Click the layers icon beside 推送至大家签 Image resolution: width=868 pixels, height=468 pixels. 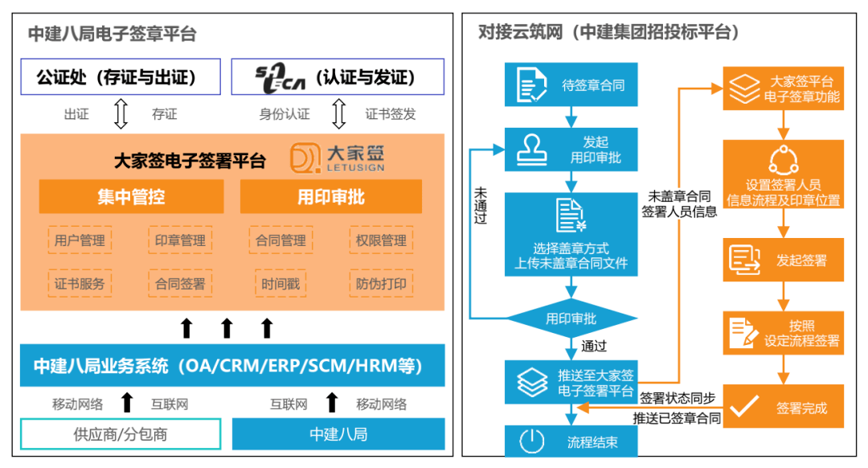(533, 383)
